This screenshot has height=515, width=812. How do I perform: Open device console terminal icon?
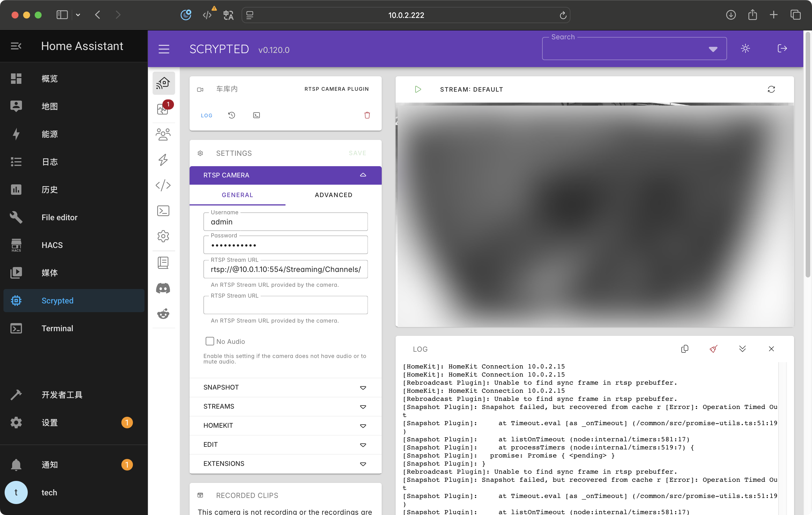tap(257, 115)
